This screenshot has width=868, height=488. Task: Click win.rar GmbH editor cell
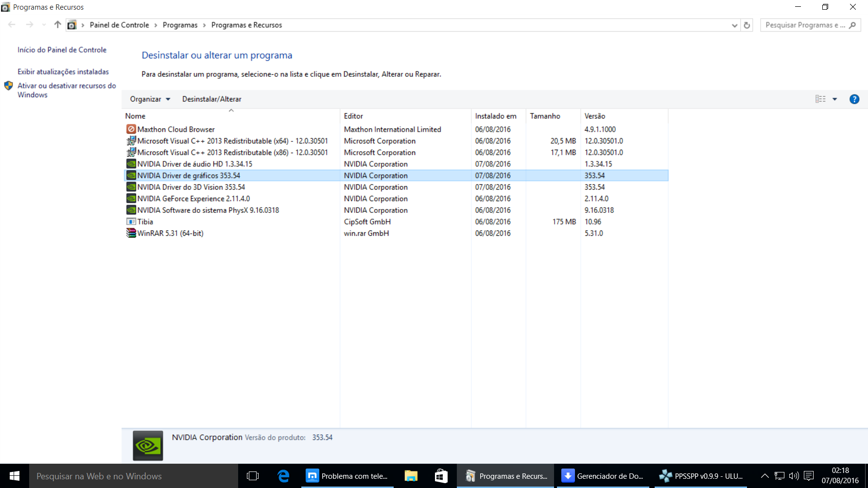[366, 233]
